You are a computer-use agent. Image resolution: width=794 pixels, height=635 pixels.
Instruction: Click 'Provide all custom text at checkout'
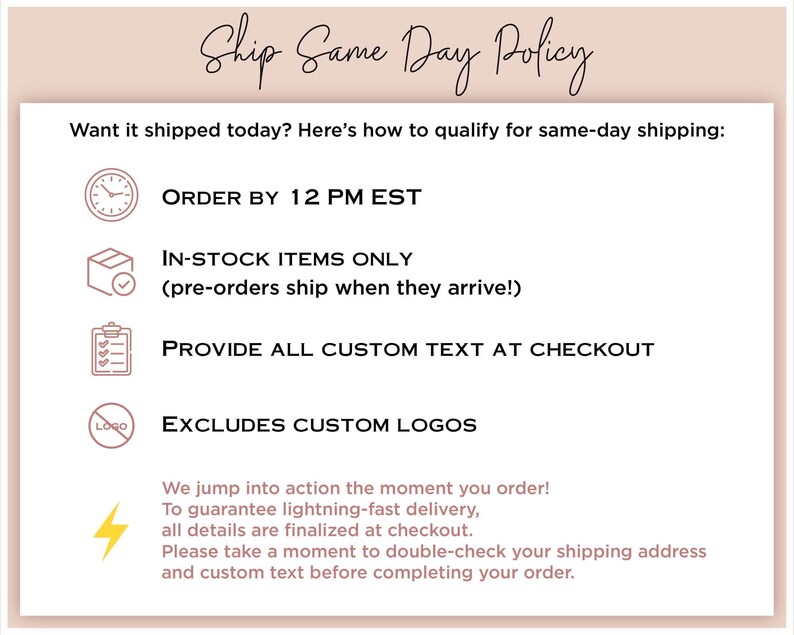(x=408, y=349)
